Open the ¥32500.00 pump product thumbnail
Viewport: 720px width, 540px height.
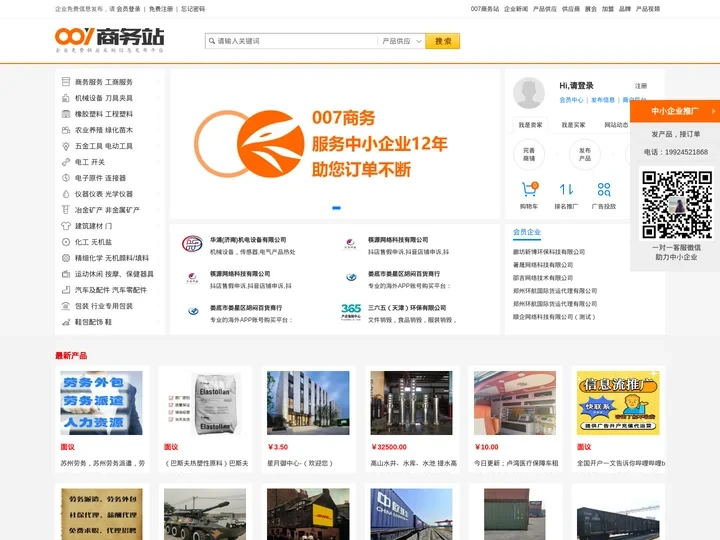point(411,403)
